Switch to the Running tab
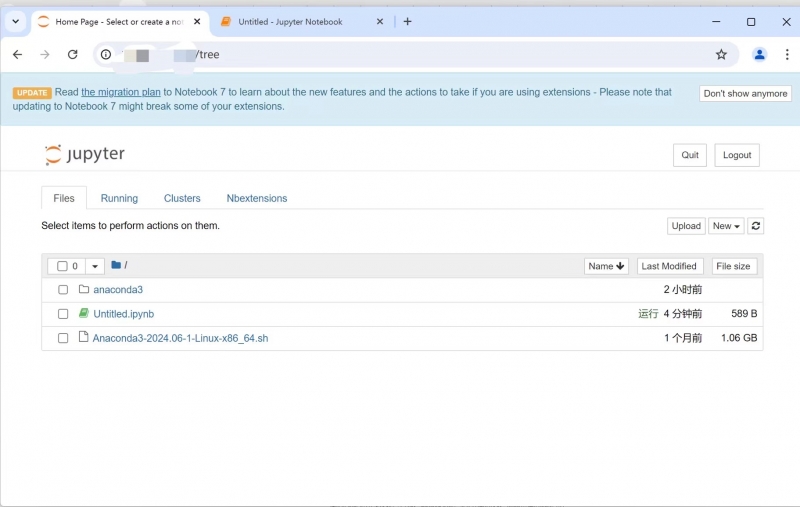This screenshot has width=800, height=507. [119, 198]
